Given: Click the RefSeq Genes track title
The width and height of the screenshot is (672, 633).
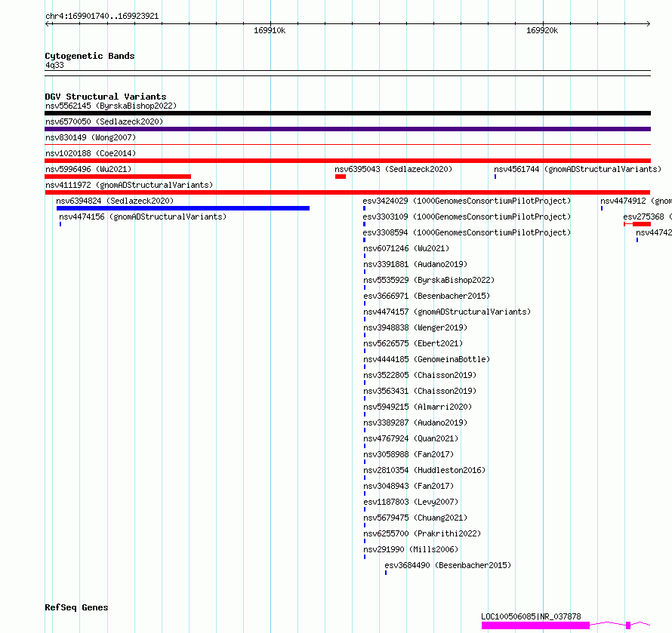Looking at the screenshot, I should (x=76, y=607).
